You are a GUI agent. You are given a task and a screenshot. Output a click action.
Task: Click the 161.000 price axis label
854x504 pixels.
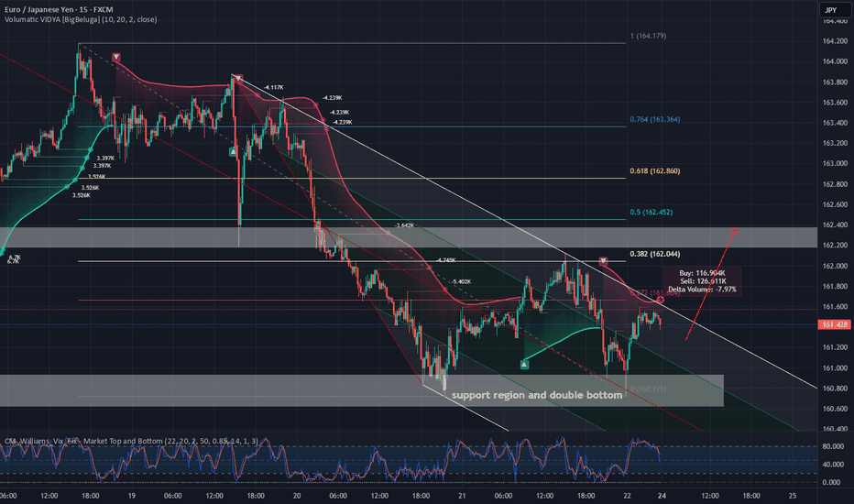835,368
